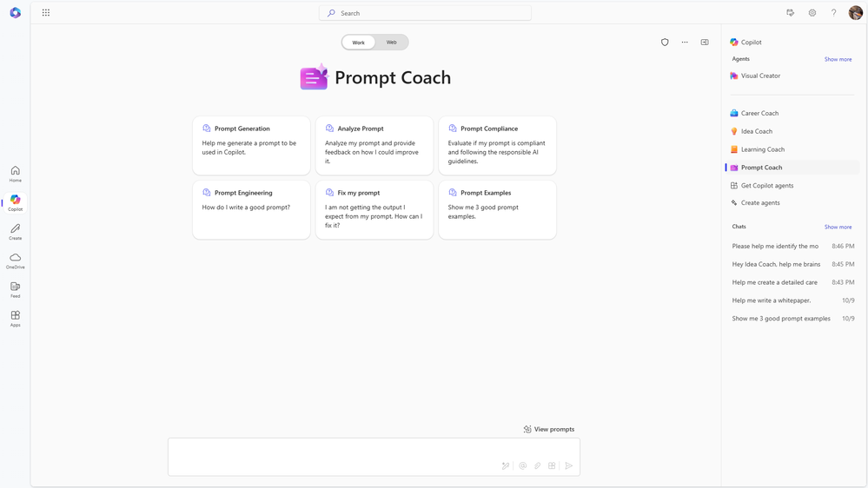Open the more options ellipsis menu
Viewport: 868px width, 488px height.
(x=685, y=42)
